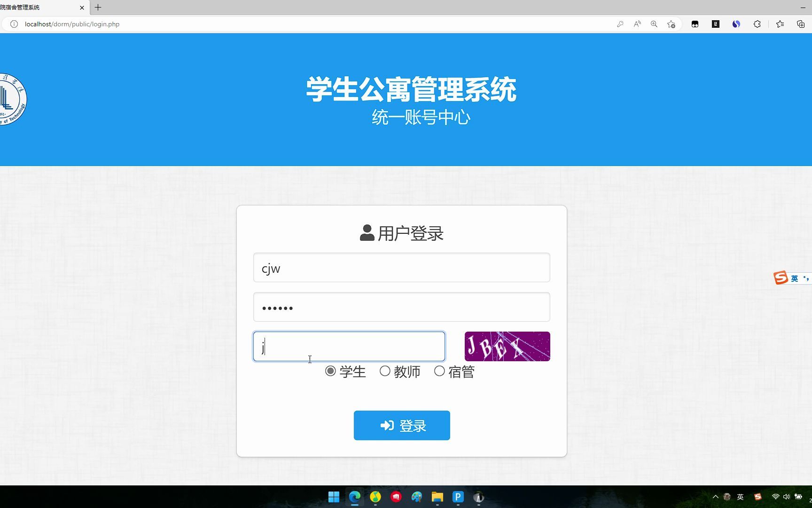
Task: Click the university logo in the header
Action: [13, 99]
